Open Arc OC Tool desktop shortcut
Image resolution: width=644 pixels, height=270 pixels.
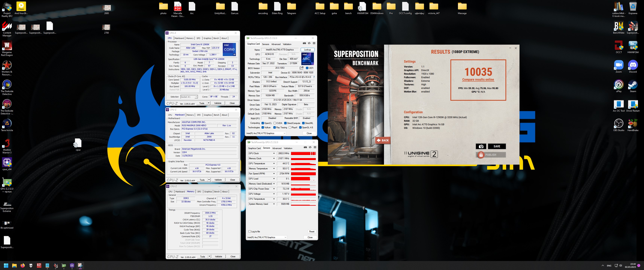(x=619, y=106)
